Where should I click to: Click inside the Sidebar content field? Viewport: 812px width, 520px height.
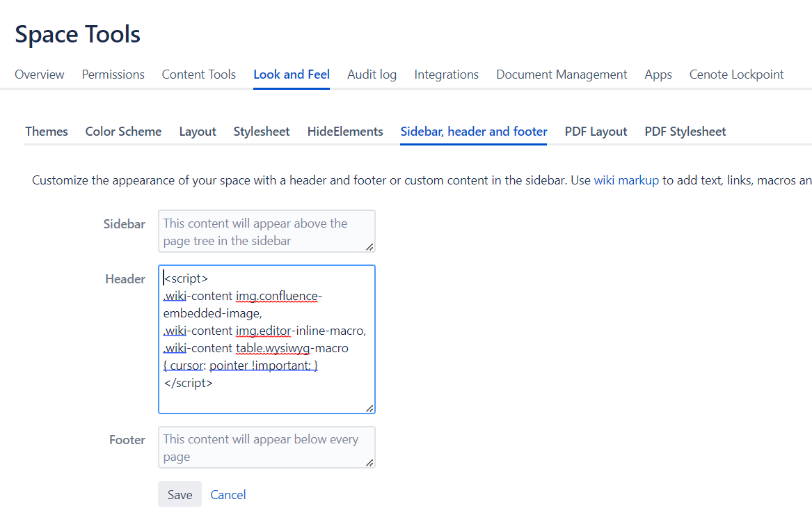[266, 231]
